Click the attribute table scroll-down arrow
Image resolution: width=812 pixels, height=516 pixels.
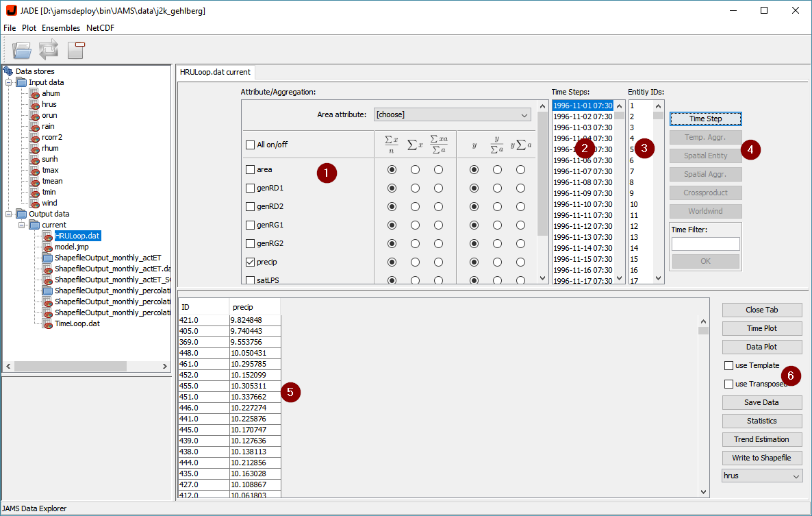click(543, 278)
